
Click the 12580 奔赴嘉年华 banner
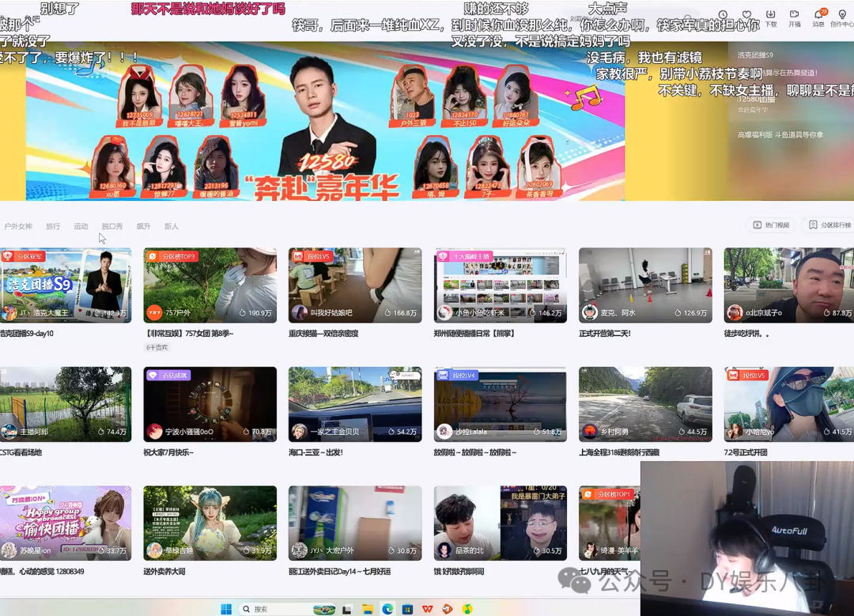325,121
